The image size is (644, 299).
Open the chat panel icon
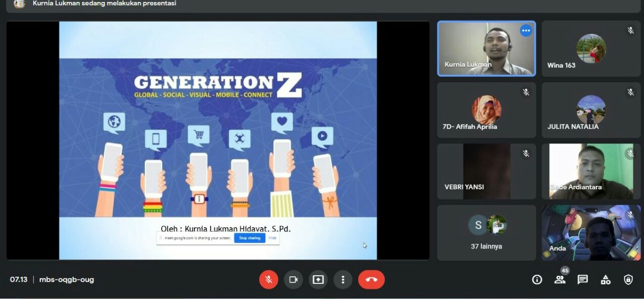(x=583, y=279)
